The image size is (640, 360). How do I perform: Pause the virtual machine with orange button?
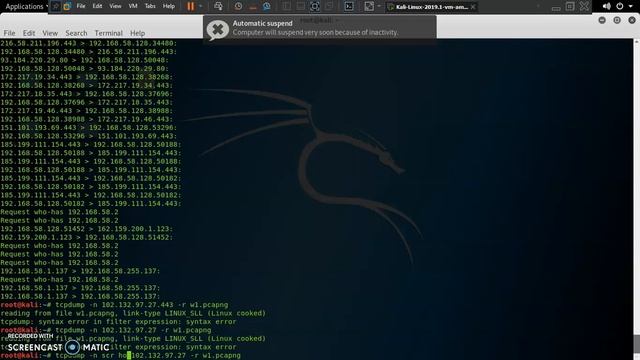tap(190, 6)
